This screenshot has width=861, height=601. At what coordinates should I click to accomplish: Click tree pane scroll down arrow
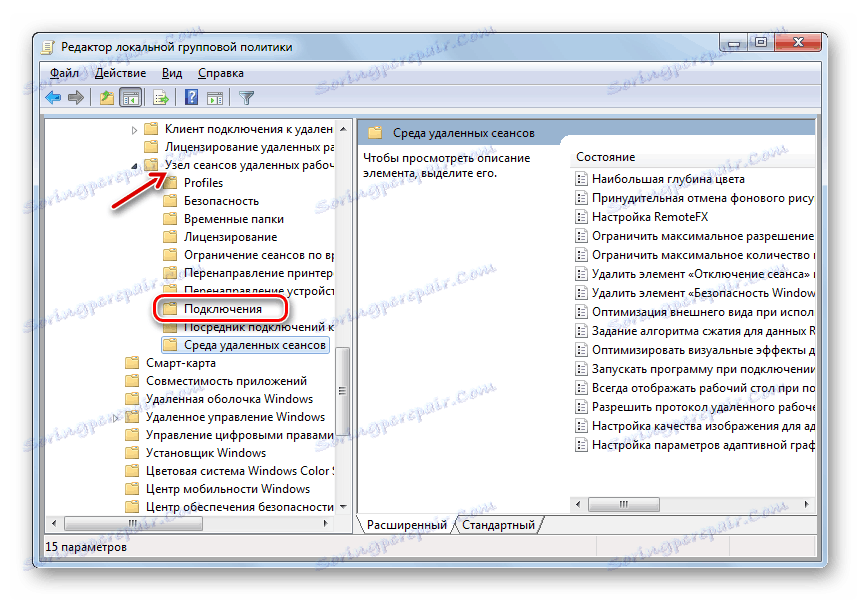click(343, 507)
